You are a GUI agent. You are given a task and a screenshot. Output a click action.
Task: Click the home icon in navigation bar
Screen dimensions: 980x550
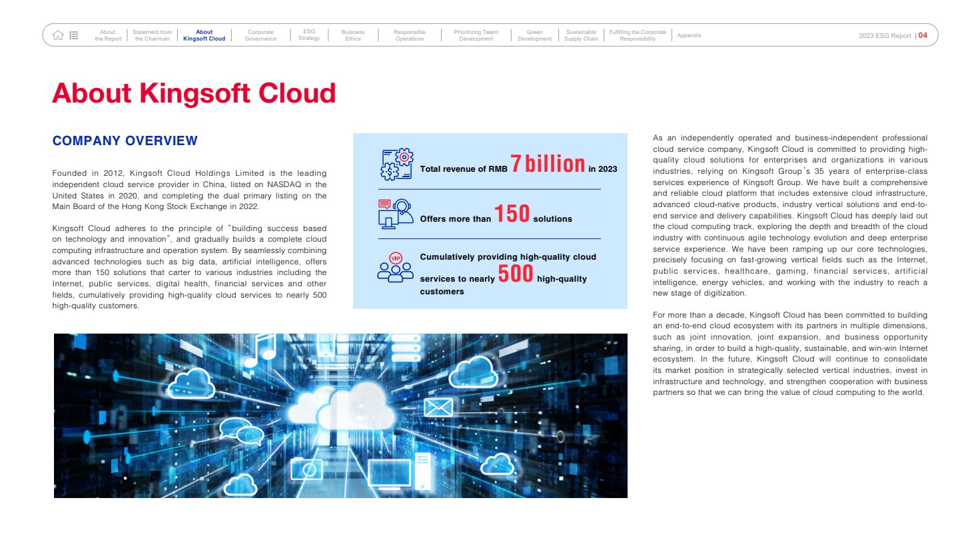(x=58, y=35)
